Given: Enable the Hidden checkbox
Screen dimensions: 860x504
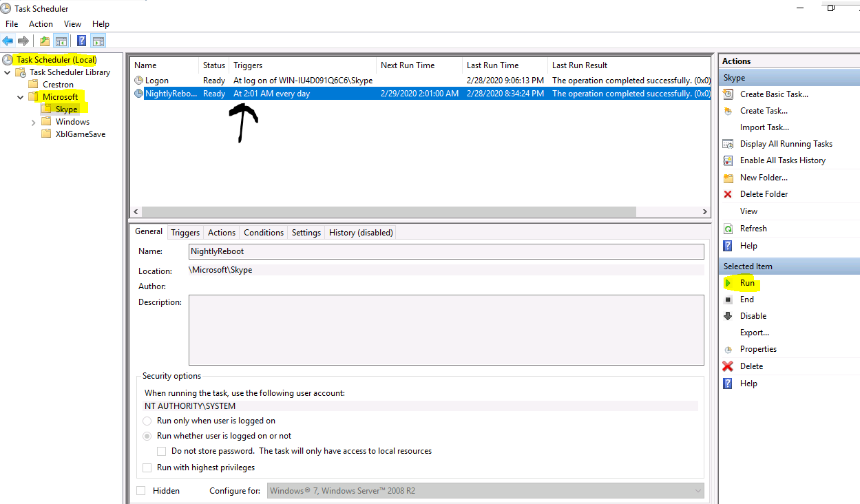Looking at the screenshot, I should 141,491.
